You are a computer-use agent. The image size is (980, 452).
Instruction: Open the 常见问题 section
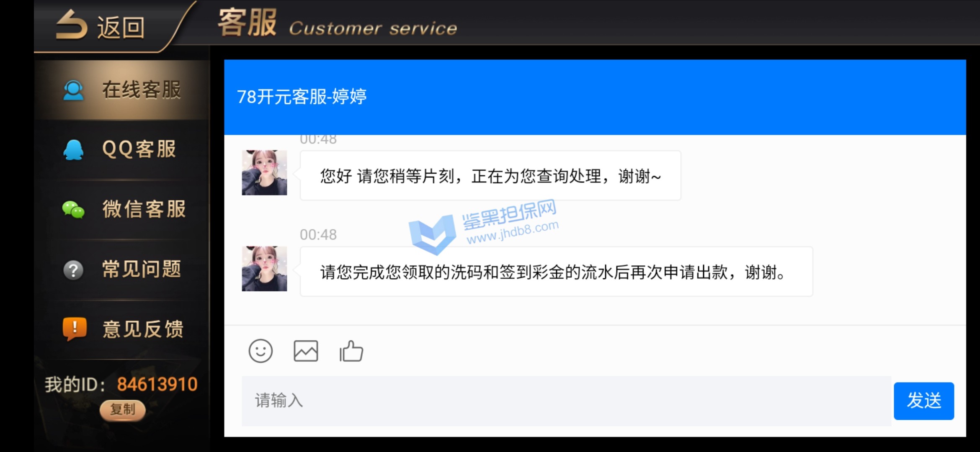(122, 270)
